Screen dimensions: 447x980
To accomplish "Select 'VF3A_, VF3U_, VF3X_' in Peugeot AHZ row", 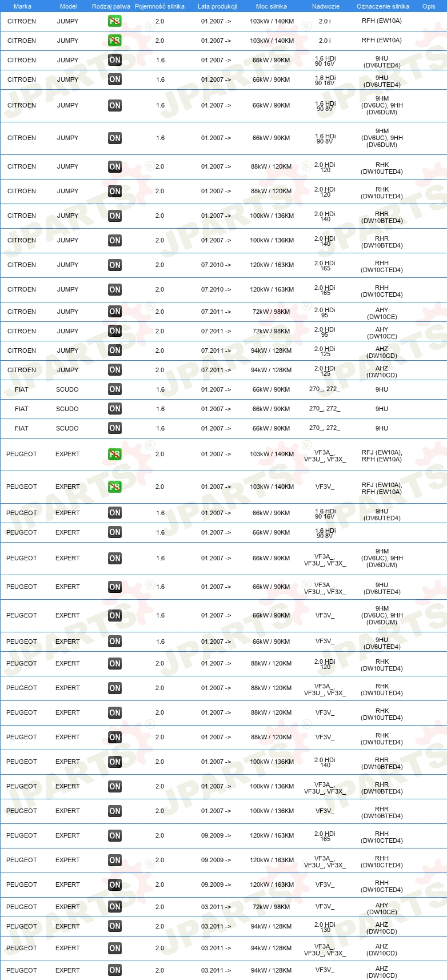I will tap(325, 950).
